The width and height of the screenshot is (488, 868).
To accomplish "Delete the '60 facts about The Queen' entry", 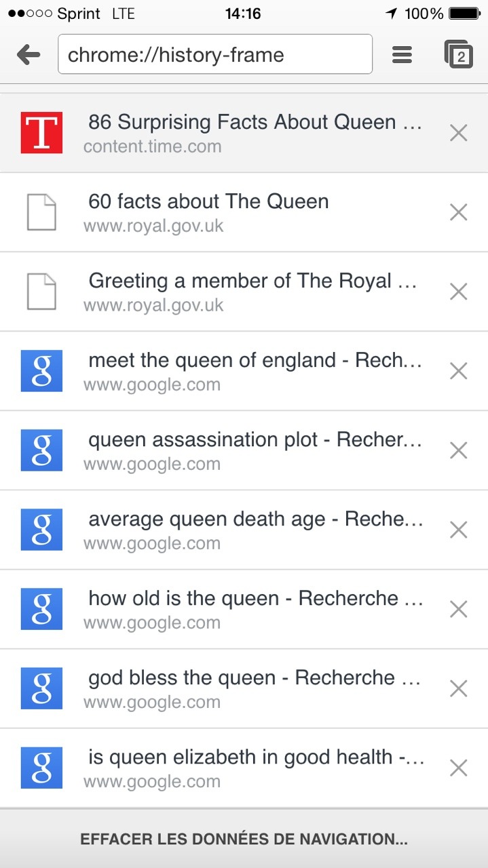I will tap(459, 212).
